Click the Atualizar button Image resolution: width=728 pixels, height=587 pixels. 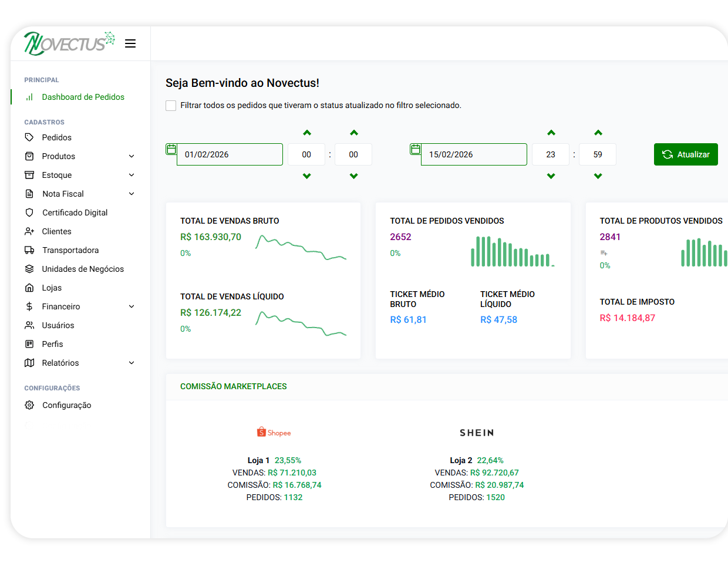[686, 154]
